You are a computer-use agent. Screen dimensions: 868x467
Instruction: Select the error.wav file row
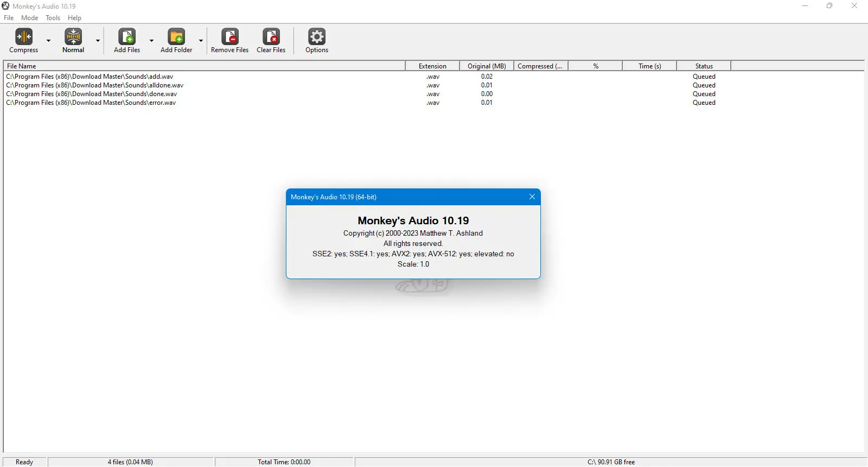click(367, 103)
